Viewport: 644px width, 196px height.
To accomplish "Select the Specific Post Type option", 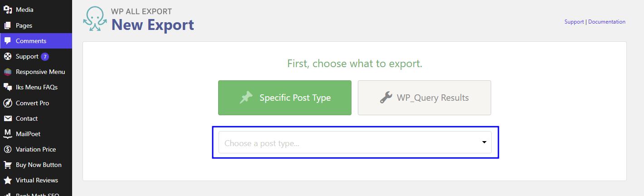I will tap(285, 98).
